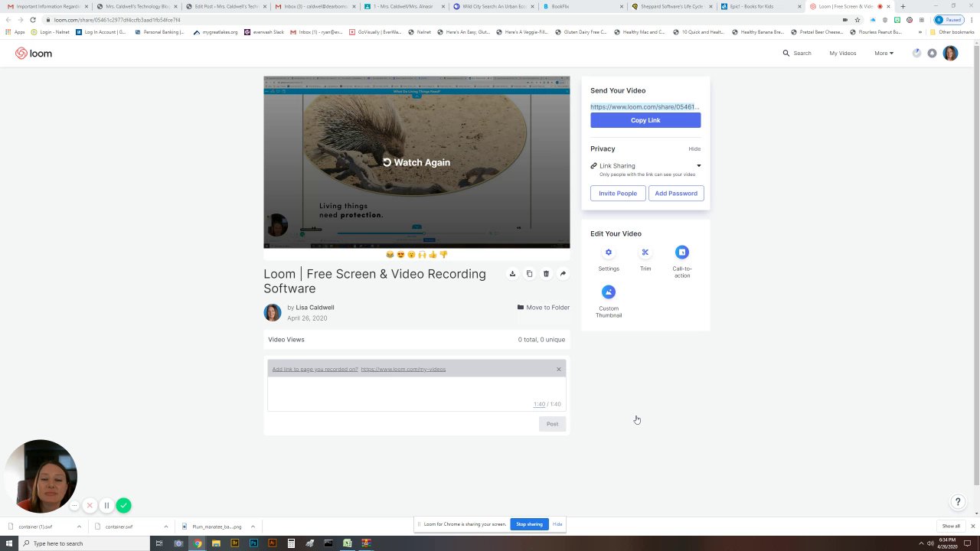The height and width of the screenshot is (551, 980).
Task: Open recorder options with the three dots
Action: (74, 505)
